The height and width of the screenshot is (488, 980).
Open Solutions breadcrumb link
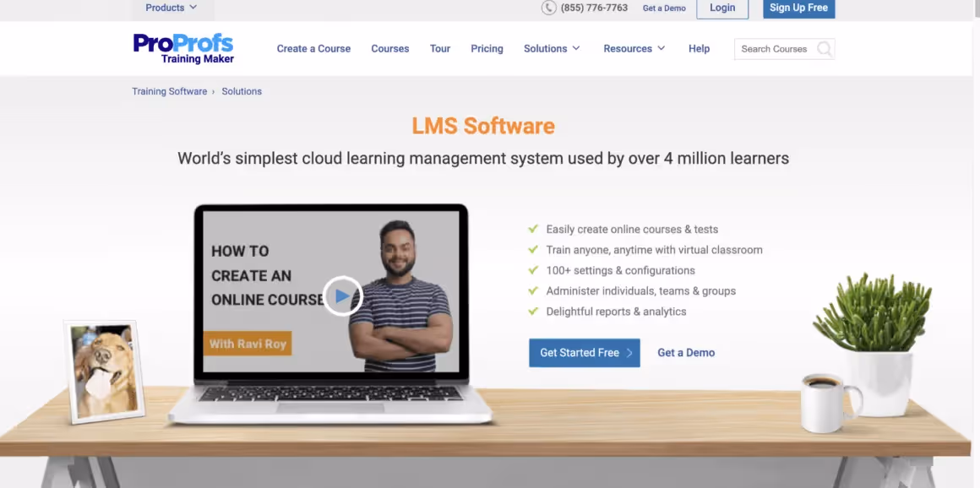(x=242, y=91)
